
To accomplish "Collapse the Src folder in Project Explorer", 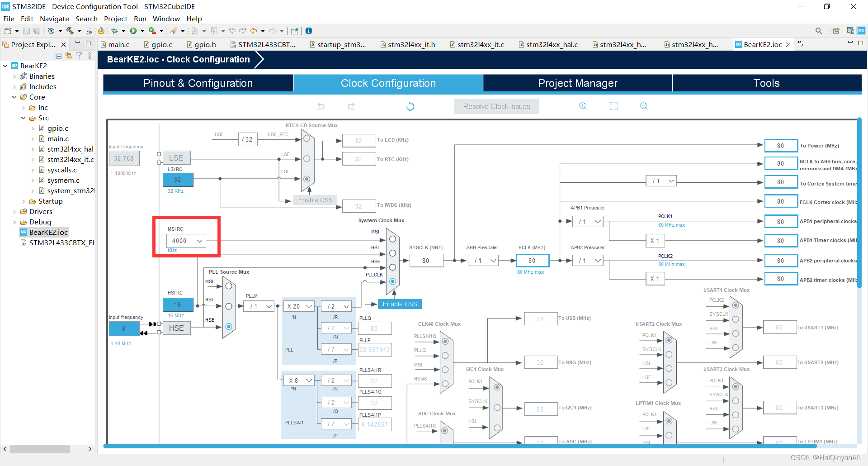I will (24, 118).
